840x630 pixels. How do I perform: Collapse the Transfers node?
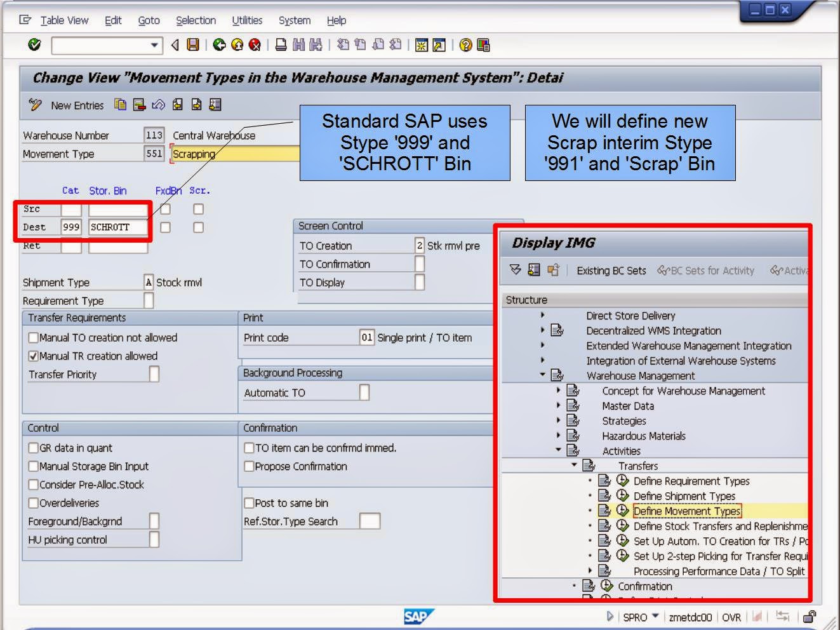pyautogui.click(x=574, y=465)
